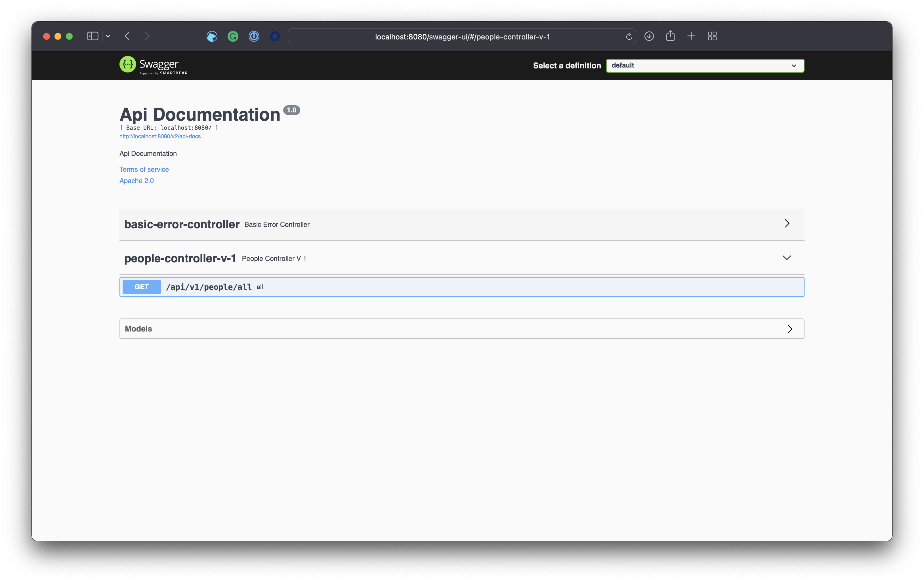
Task: Click the Grammarly extension icon
Action: point(233,36)
